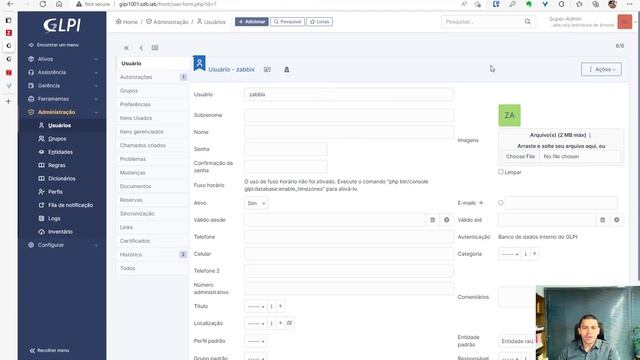Expand the Ativos menu
Viewport: 640px width, 360px height.
point(62,59)
